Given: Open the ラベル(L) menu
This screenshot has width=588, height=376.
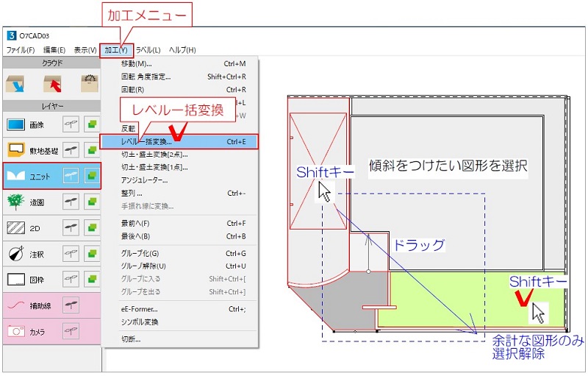Looking at the screenshot, I should point(148,50).
